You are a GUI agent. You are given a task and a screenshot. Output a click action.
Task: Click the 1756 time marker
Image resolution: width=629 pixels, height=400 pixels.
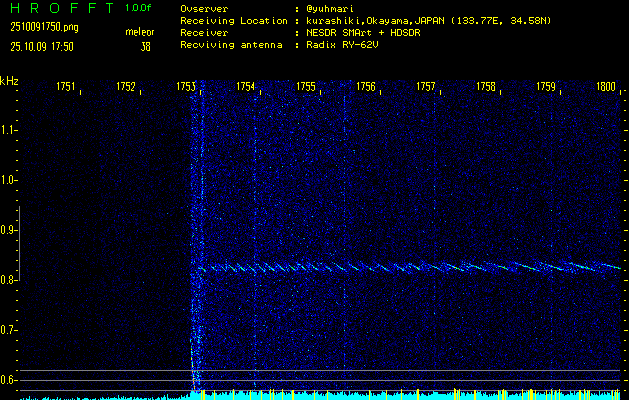tap(365, 87)
